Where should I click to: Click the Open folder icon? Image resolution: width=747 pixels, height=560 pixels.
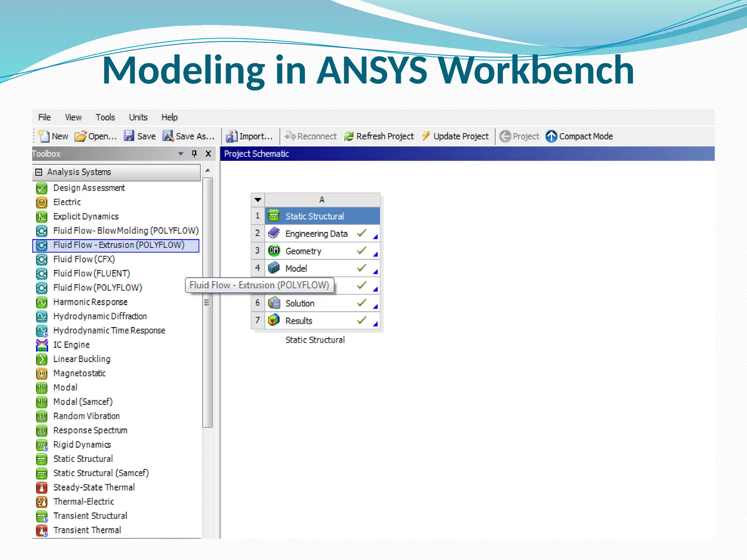(81, 136)
